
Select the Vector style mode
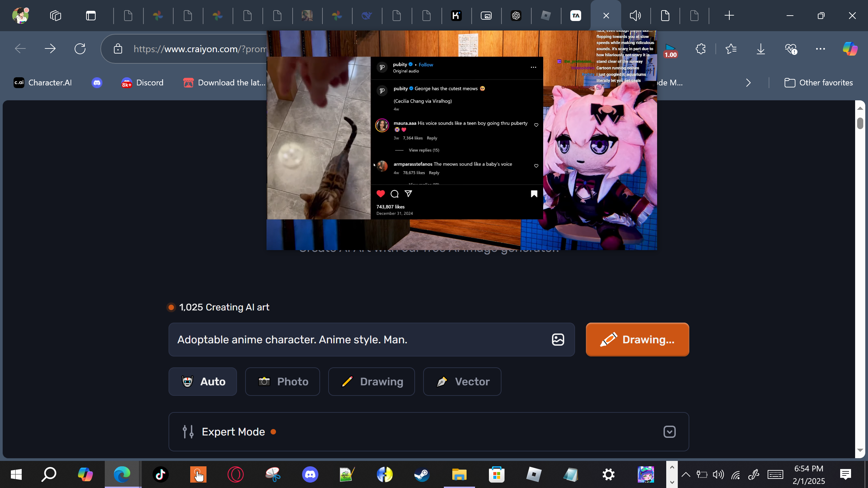(x=462, y=382)
